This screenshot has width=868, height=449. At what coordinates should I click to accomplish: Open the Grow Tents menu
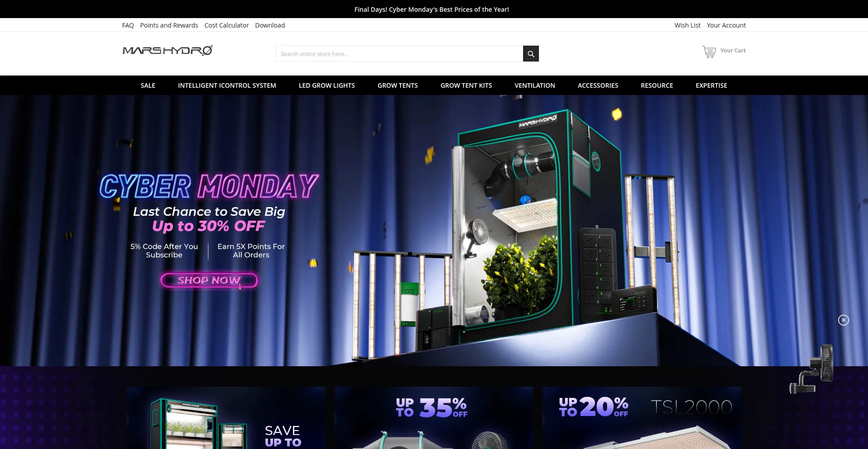(398, 85)
